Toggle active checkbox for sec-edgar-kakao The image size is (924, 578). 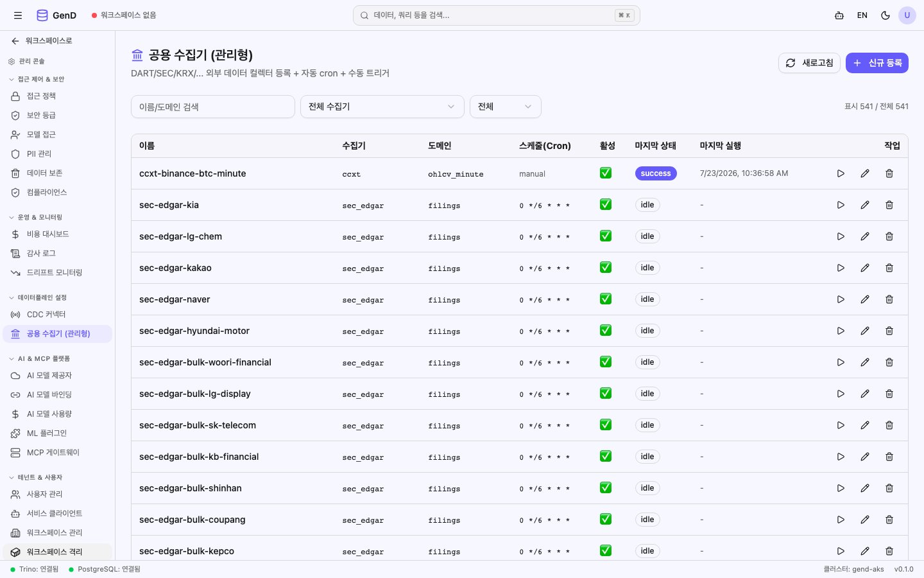606,267
